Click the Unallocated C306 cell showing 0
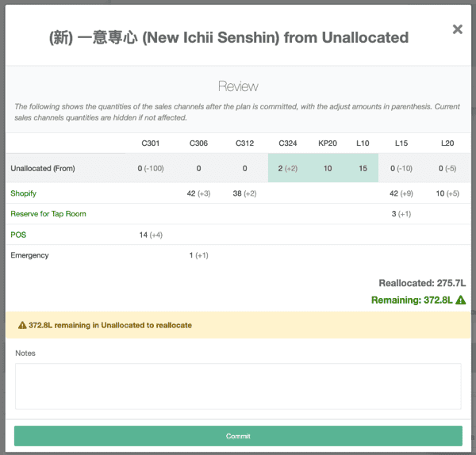 (198, 168)
